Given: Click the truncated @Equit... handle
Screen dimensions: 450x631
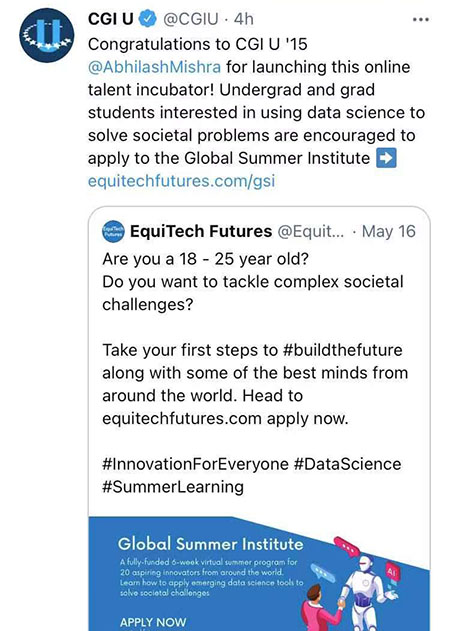Looking at the screenshot, I should (311, 231).
